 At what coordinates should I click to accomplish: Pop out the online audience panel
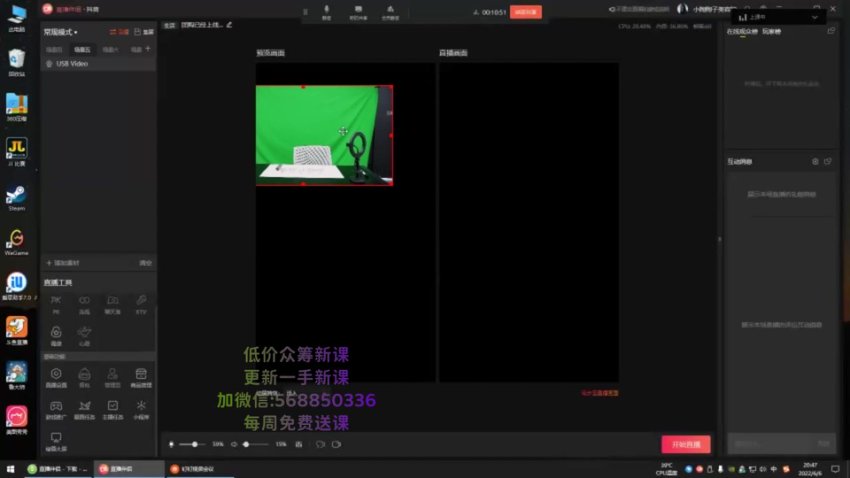click(x=830, y=32)
